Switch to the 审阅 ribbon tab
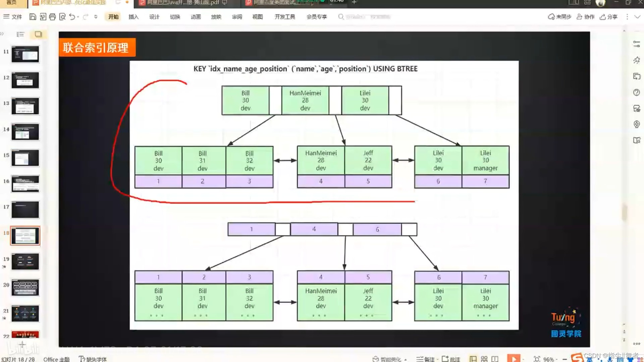 point(237,17)
